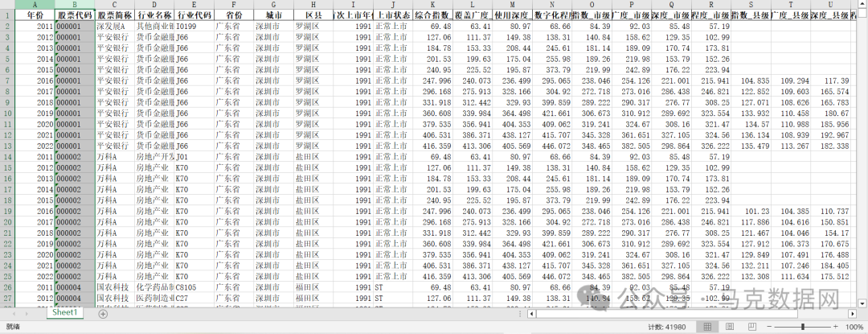
Task: Click header cell 股票代码
Action: tap(75, 14)
